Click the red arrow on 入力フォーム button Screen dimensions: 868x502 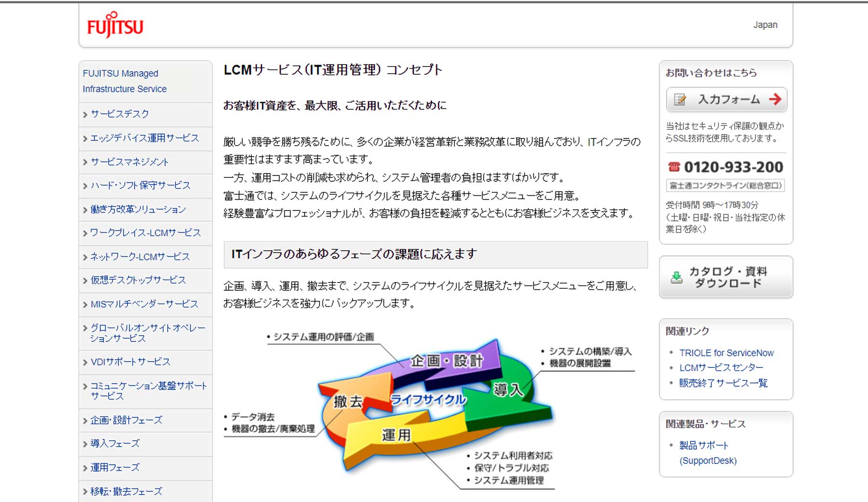(775, 99)
